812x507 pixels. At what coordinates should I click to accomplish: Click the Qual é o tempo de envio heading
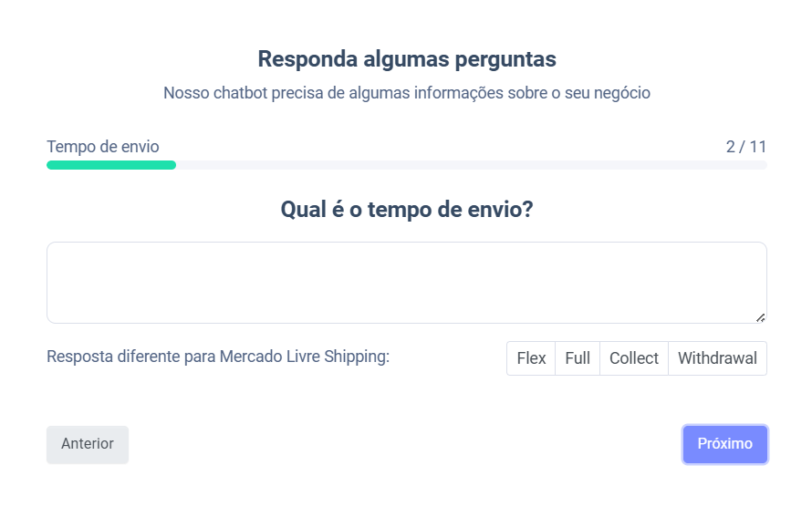(406, 210)
